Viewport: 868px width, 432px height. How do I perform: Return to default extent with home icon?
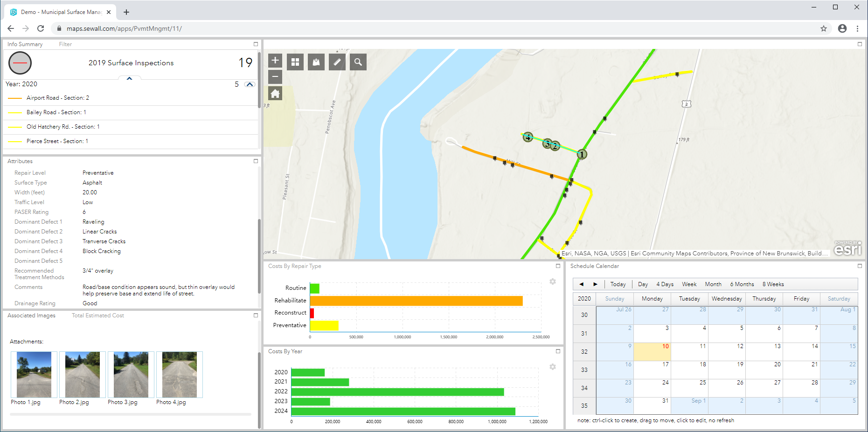coord(275,93)
